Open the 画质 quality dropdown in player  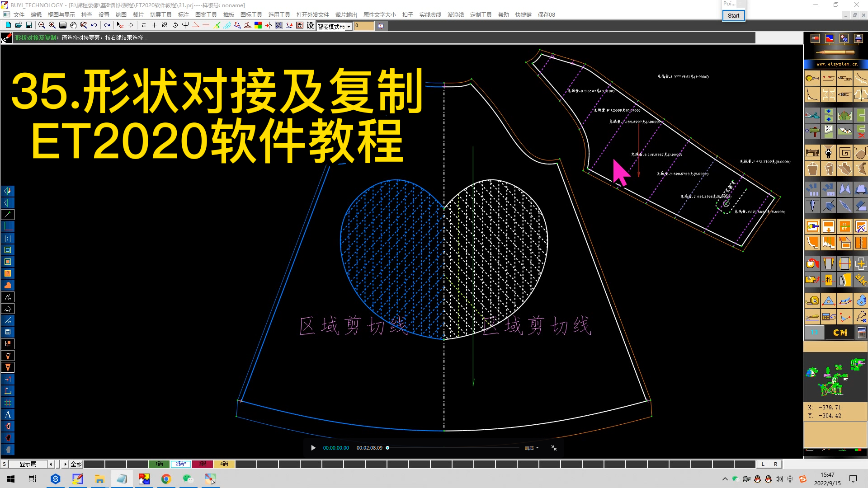coord(532,448)
